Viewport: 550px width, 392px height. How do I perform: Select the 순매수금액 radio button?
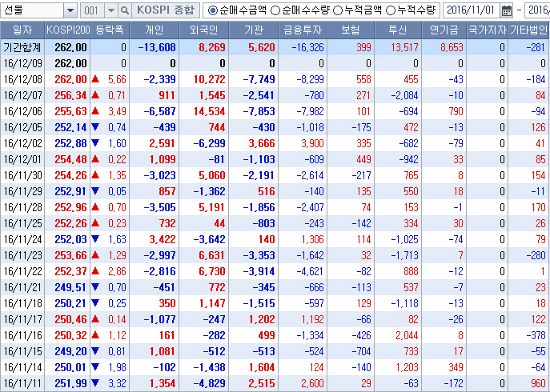point(212,10)
